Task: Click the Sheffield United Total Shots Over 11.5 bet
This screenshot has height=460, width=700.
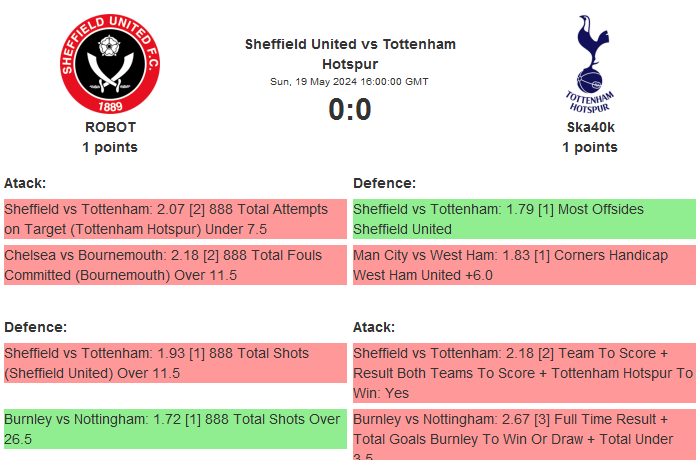Action: click(175, 363)
